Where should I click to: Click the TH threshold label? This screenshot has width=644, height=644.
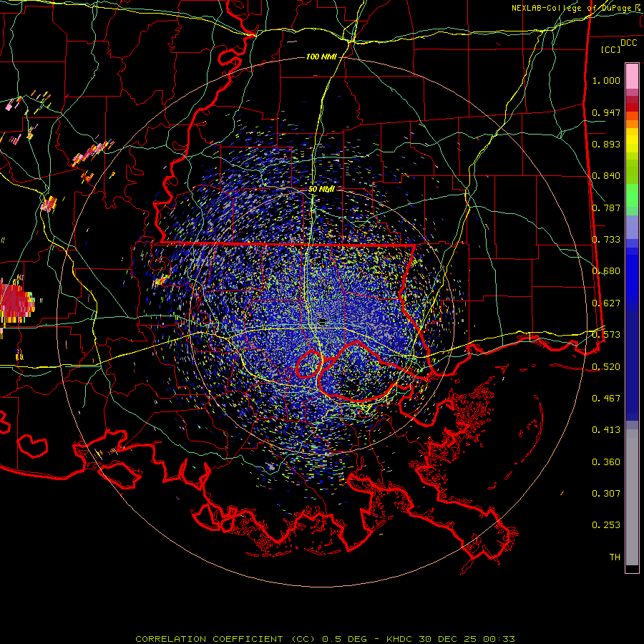coord(615,557)
